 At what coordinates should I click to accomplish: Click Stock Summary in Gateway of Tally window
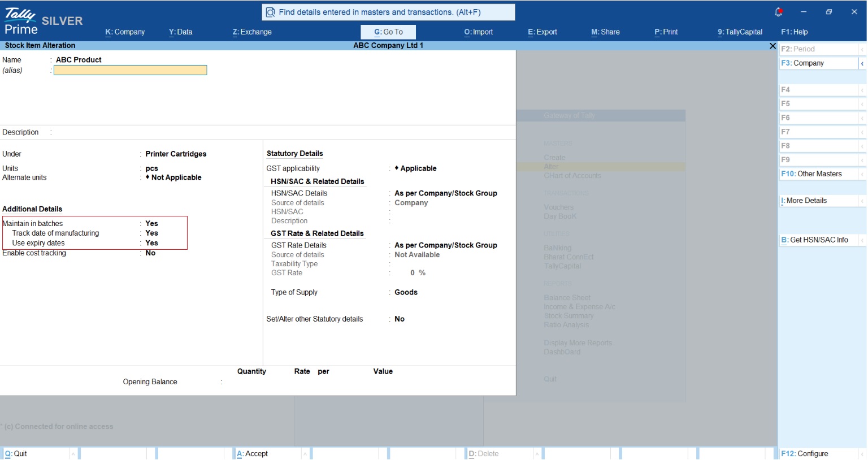[568, 316]
